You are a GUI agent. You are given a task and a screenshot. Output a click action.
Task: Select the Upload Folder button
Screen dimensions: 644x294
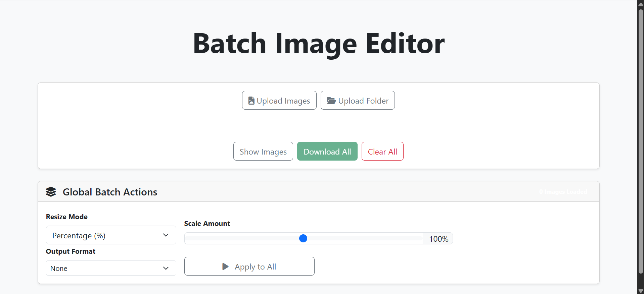(357, 100)
